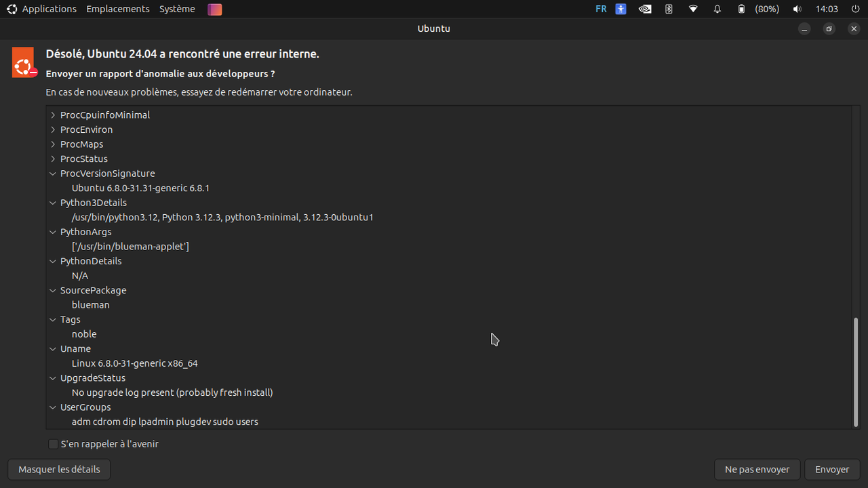Expand the ProcEnviron row
The image size is (868, 488).
click(53, 129)
